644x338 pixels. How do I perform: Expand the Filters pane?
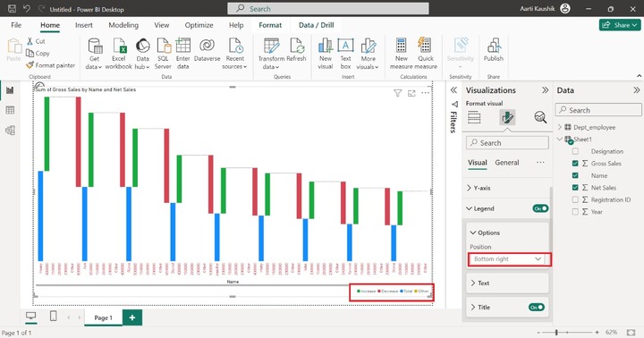453,90
